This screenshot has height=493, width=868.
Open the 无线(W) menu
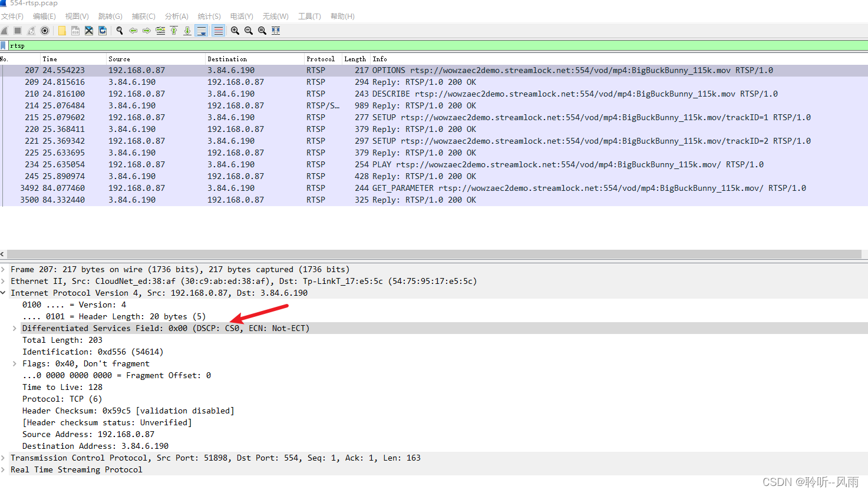pos(276,16)
